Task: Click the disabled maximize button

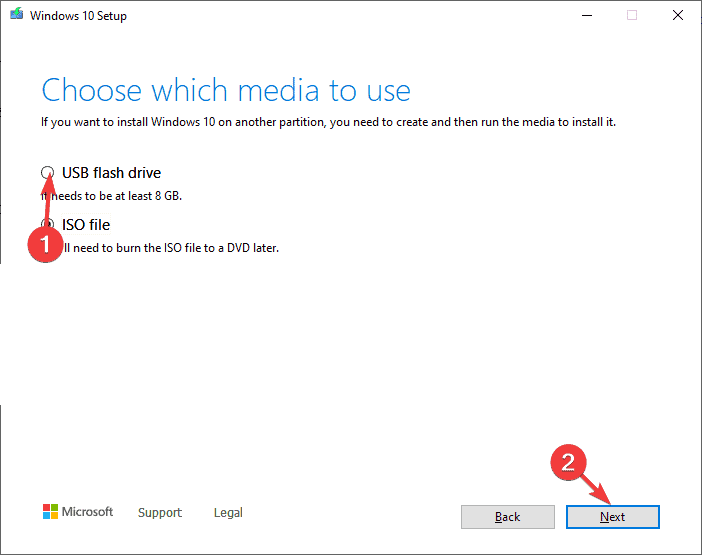Action: click(632, 16)
